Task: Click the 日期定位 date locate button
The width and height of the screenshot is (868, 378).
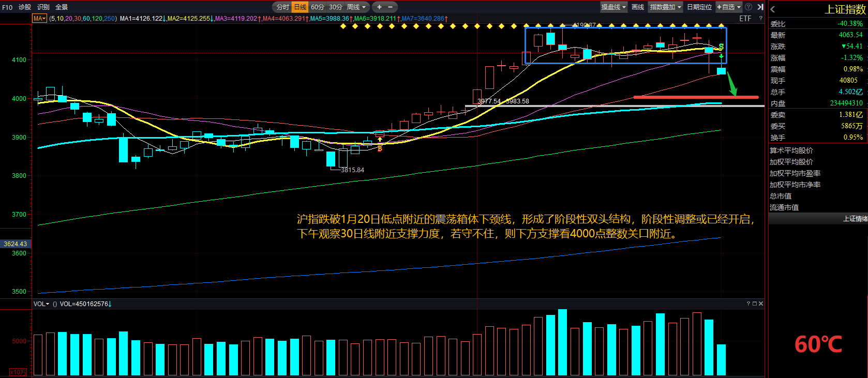Action: click(x=699, y=7)
